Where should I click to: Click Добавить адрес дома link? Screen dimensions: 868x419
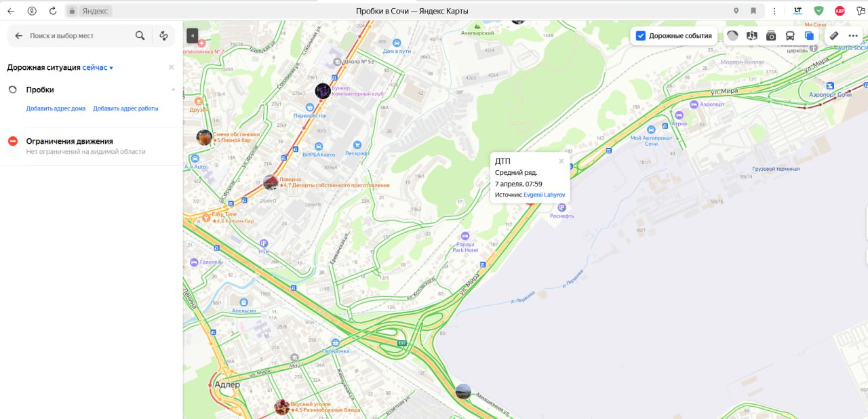(x=56, y=108)
